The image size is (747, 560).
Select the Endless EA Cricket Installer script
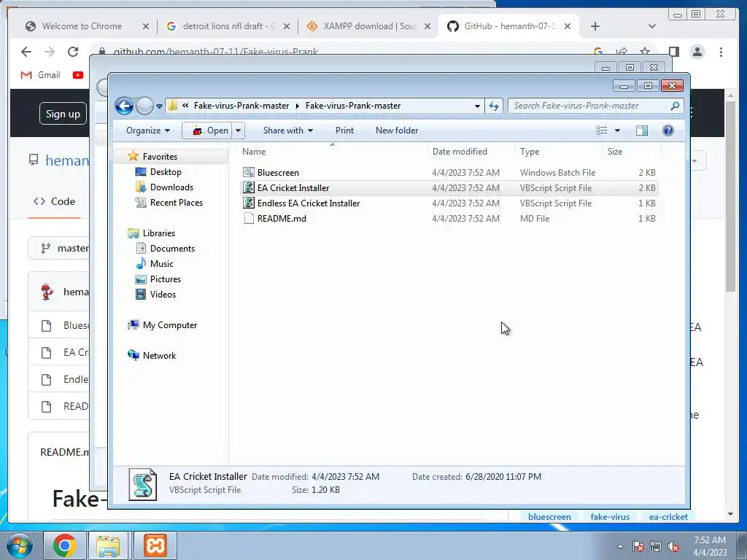[x=449, y=203]
